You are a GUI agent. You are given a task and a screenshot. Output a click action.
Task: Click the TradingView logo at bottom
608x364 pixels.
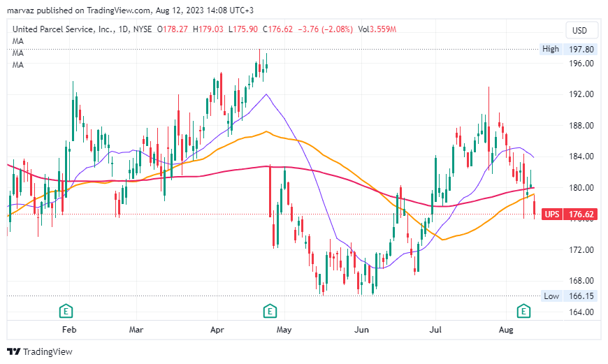[40, 351]
